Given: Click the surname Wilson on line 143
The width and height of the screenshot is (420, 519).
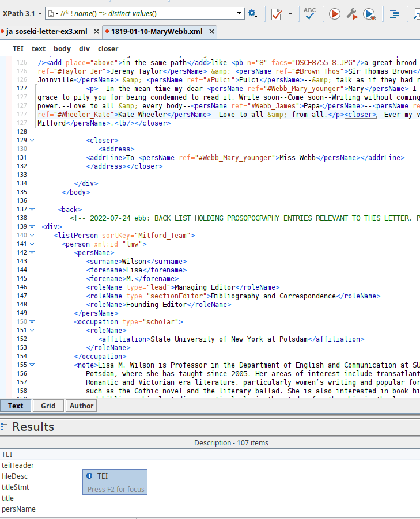Looking at the screenshot, I should click(134, 262).
